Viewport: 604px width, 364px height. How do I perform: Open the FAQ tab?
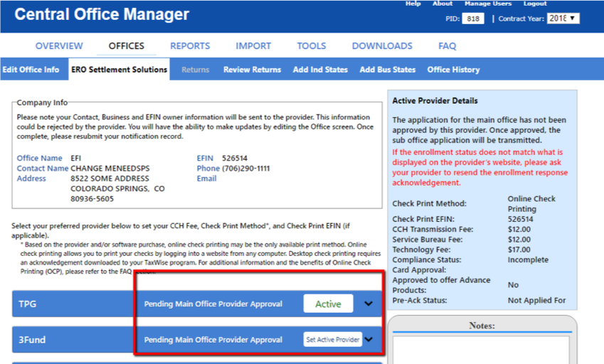(447, 46)
